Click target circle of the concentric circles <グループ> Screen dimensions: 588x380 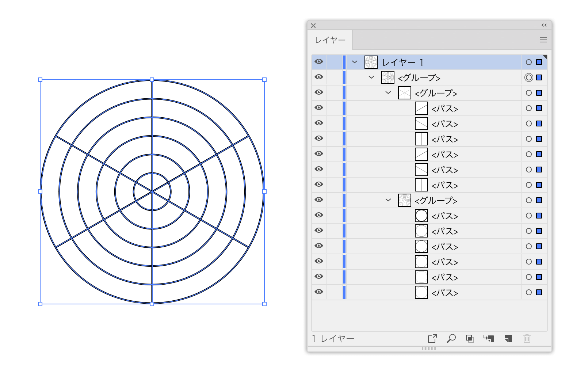click(528, 200)
